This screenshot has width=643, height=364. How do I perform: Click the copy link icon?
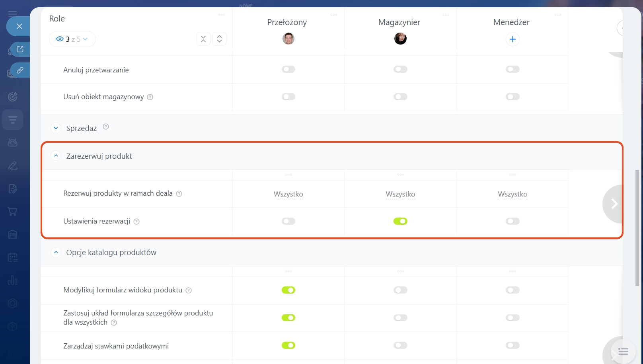[20, 70]
